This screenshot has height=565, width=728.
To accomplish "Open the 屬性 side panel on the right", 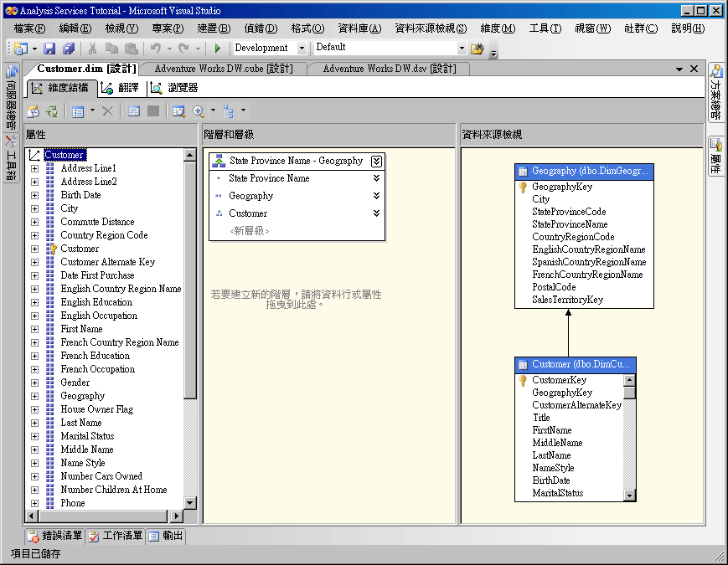I will [716, 156].
